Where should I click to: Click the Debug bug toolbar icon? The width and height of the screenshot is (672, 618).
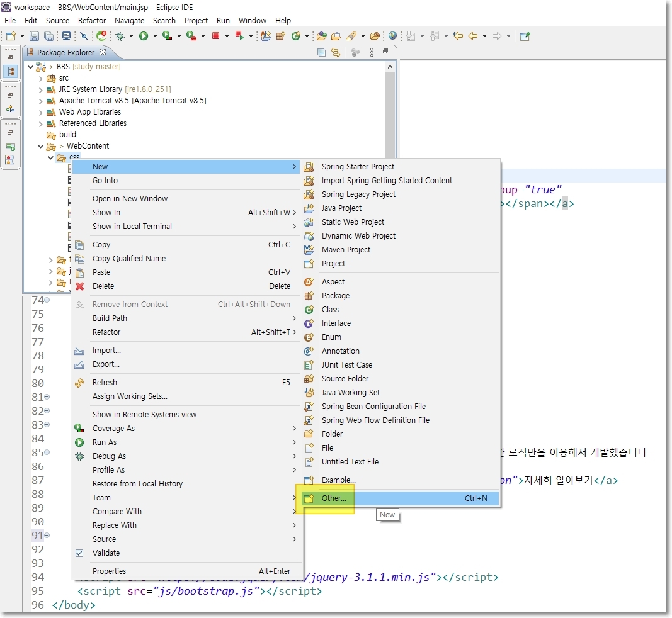point(120,36)
